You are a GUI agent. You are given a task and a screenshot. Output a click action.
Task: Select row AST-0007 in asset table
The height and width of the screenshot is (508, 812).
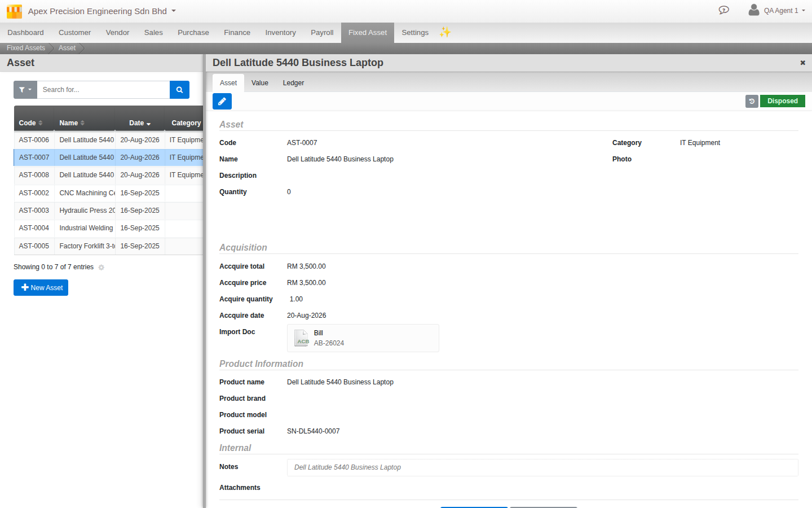pos(108,157)
